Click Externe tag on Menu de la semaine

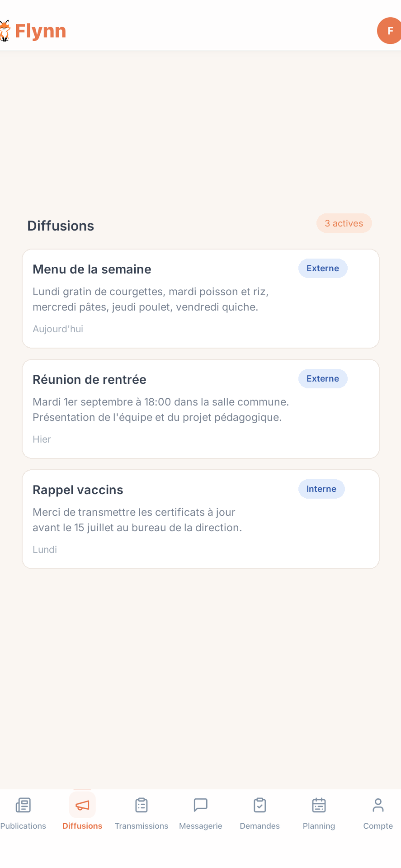point(323,268)
